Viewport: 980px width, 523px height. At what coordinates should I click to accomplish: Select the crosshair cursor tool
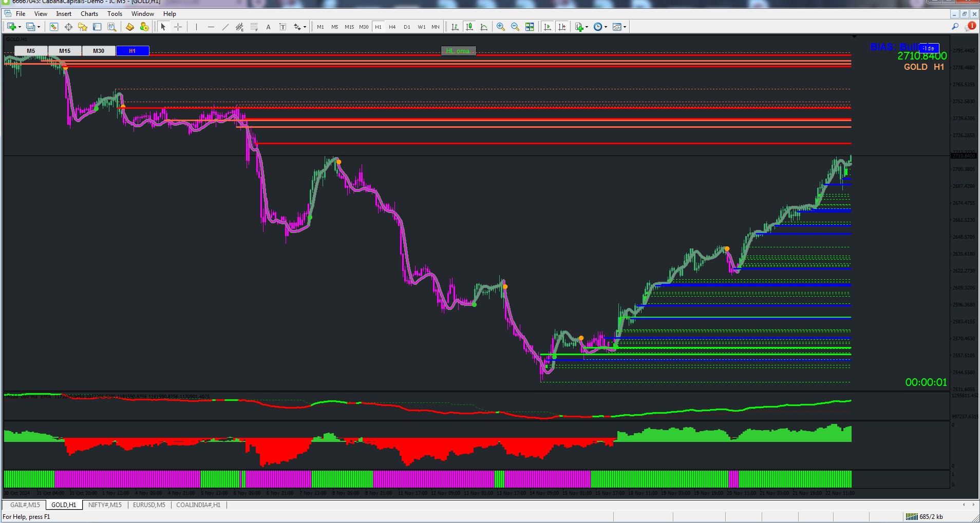[178, 27]
